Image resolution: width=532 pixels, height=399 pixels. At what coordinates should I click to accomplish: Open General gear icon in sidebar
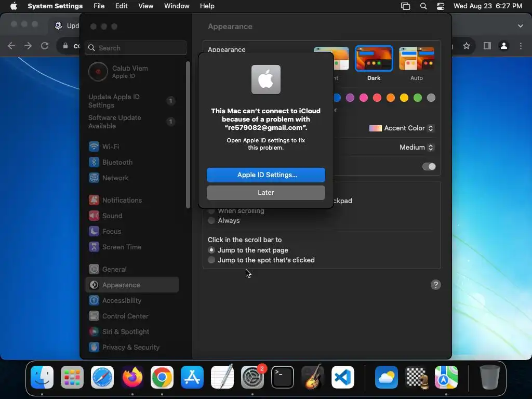pyautogui.click(x=94, y=270)
